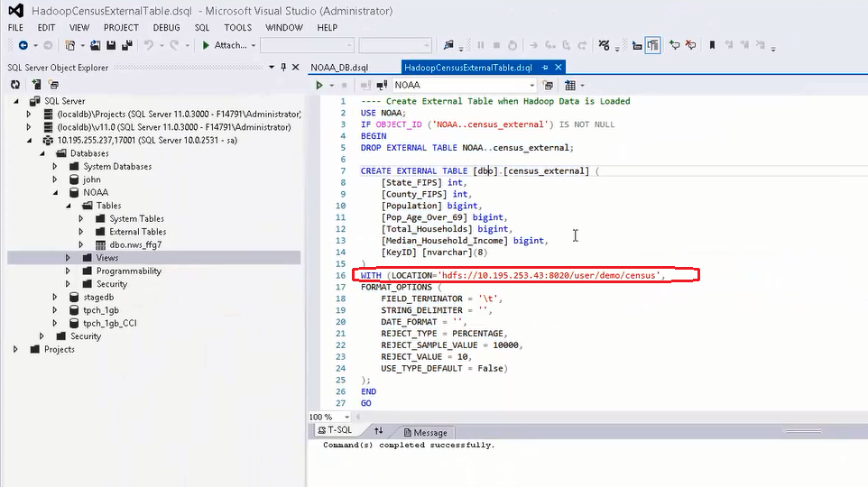Open the EDIT menu
Image resolution: width=868 pixels, height=487 pixels.
coord(47,28)
